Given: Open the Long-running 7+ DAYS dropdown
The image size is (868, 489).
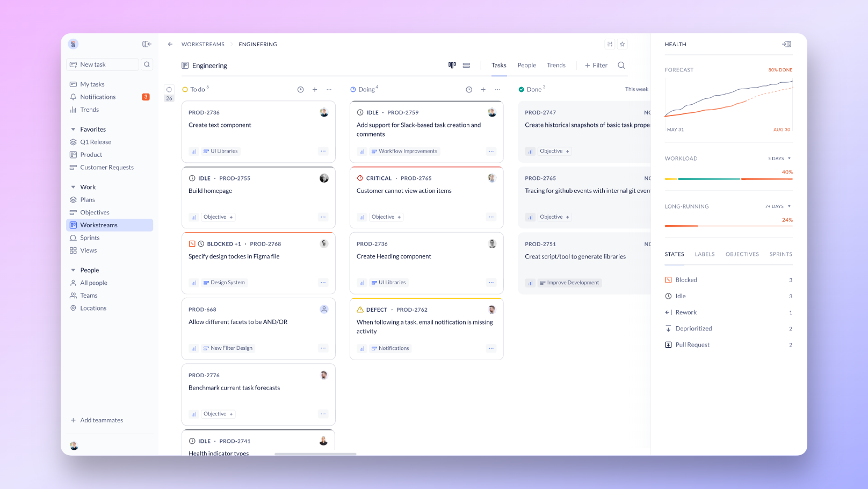Looking at the screenshot, I should (778, 206).
